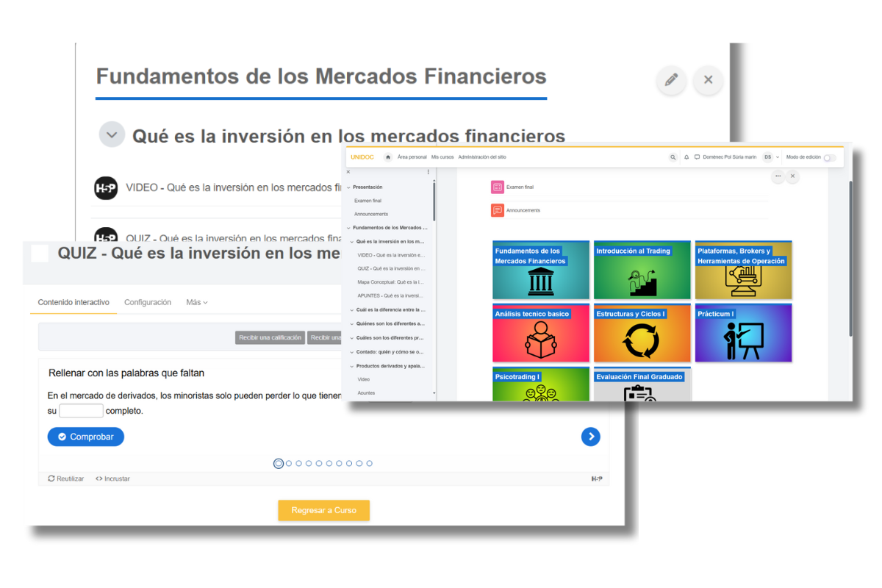Click the orange Announcements forum icon
The image size is (882, 588).
(x=498, y=210)
